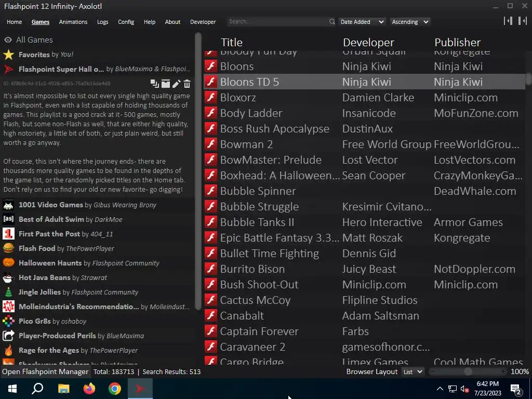Click the 1001 Video Games playlist icon
Image resolution: width=532 pixels, height=399 pixels.
point(8,205)
